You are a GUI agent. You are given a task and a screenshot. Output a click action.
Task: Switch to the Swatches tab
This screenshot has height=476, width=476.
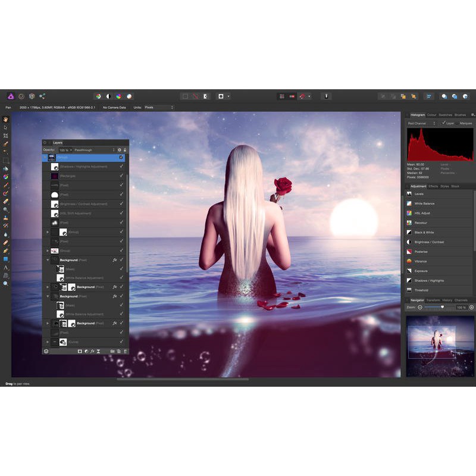pyautogui.click(x=446, y=115)
